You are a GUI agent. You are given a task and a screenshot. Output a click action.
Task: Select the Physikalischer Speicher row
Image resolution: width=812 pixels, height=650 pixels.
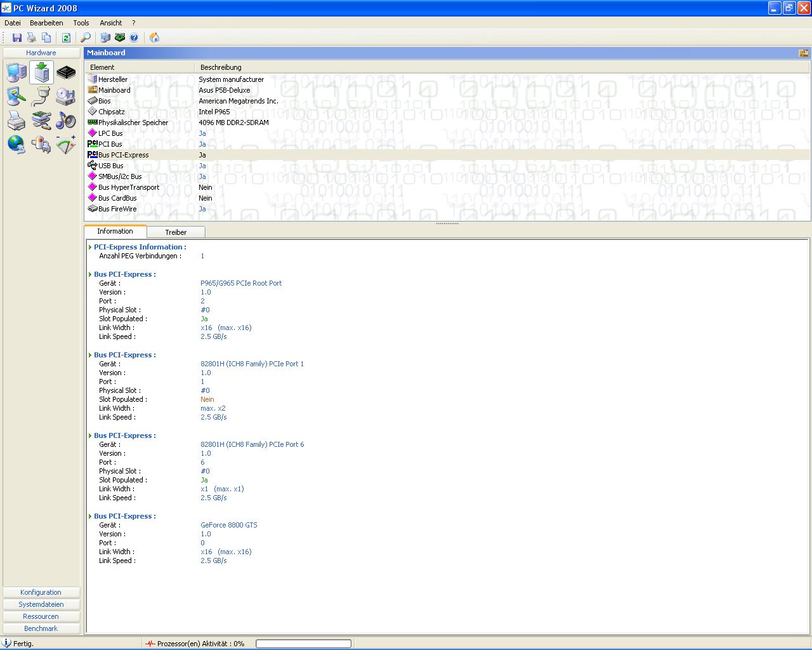tap(447, 123)
